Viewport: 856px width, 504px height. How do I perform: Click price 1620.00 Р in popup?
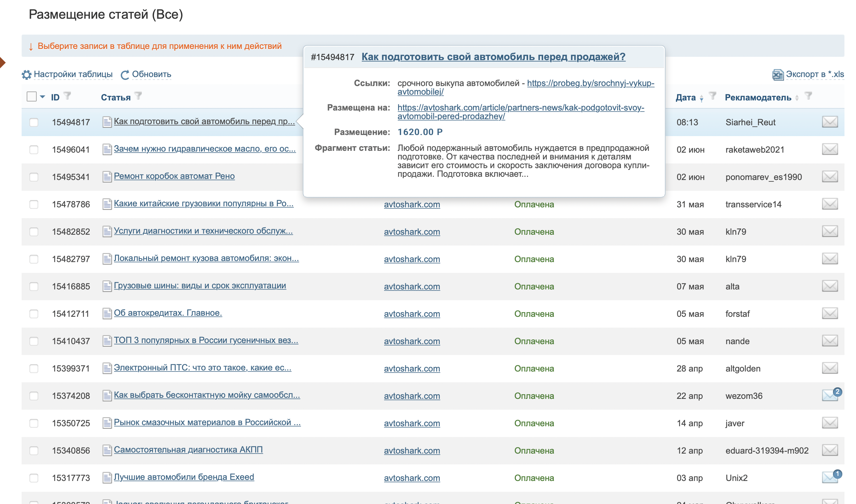[x=420, y=132]
